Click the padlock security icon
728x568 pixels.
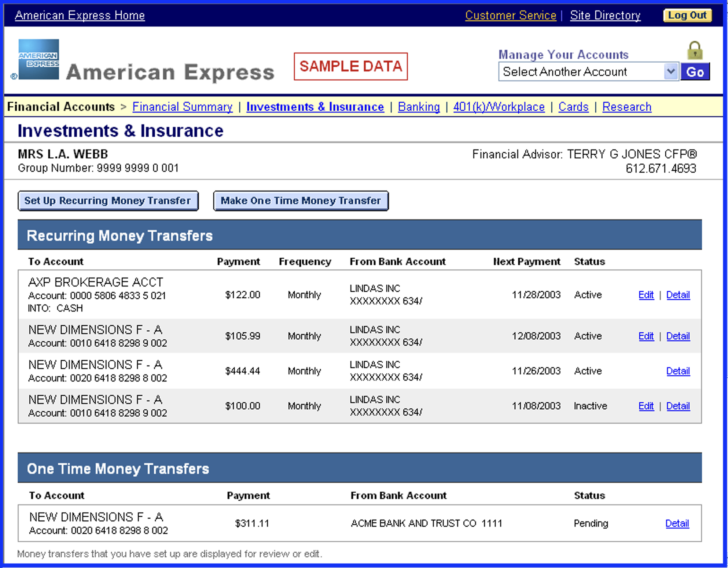point(695,50)
